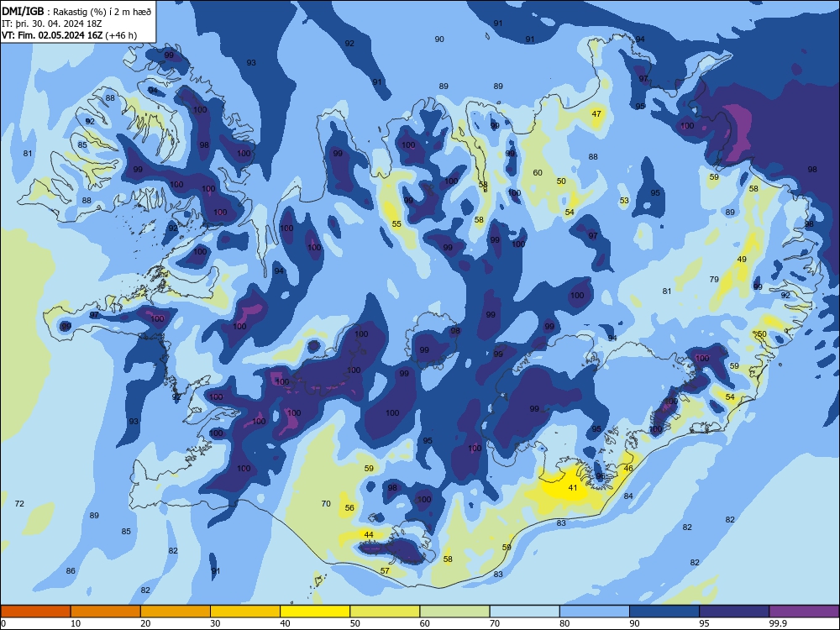Click the 10–20 orange legend swatch
This screenshot has width=840, height=630.
tap(106, 612)
